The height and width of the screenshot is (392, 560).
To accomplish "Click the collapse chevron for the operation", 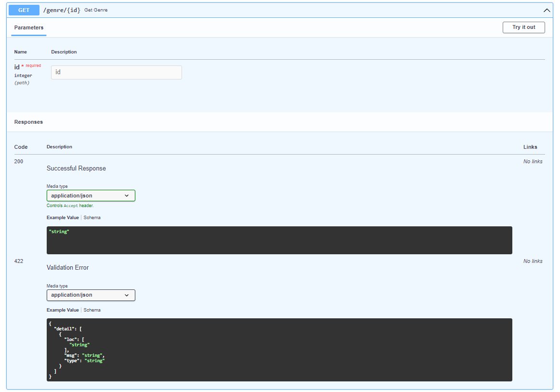I will click(x=547, y=10).
